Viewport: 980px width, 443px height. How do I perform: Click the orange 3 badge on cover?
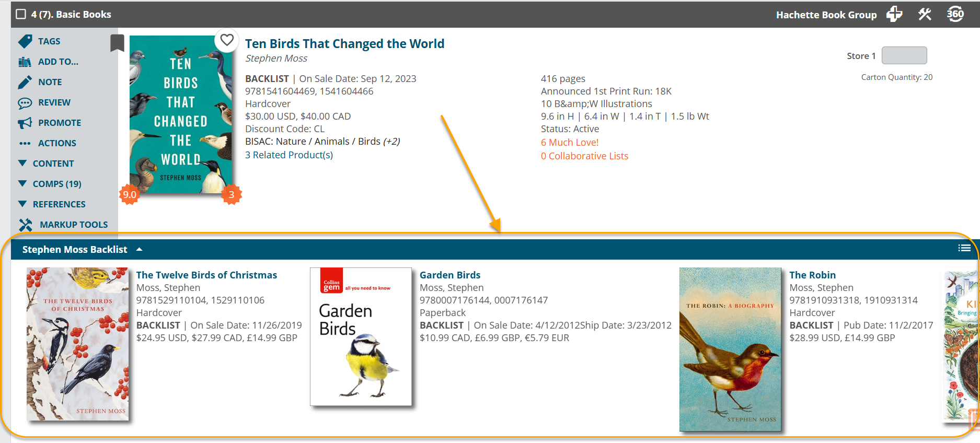pos(232,195)
